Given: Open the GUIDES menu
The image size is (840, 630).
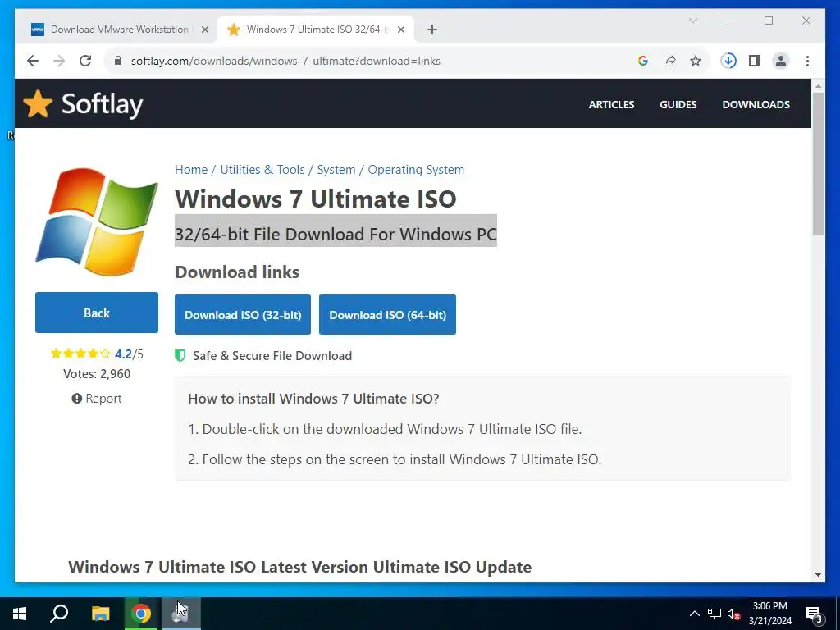Looking at the screenshot, I should [x=678, y=104].
